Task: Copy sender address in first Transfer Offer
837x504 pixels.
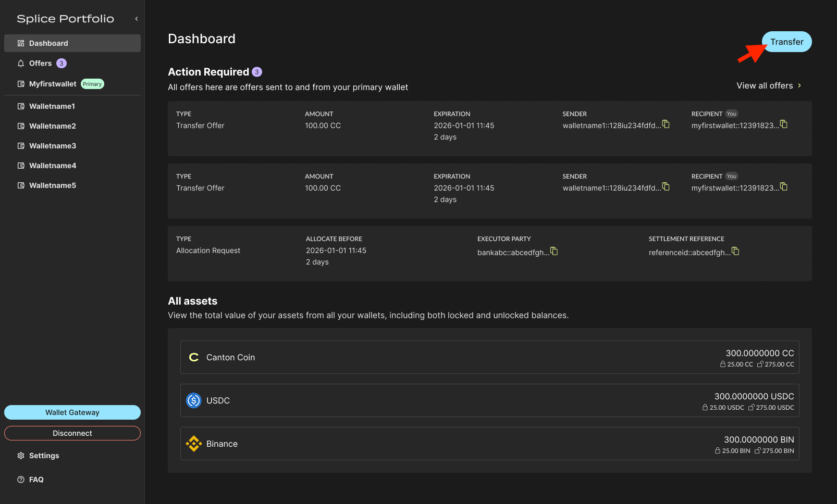Action: [x=666, y=124]
